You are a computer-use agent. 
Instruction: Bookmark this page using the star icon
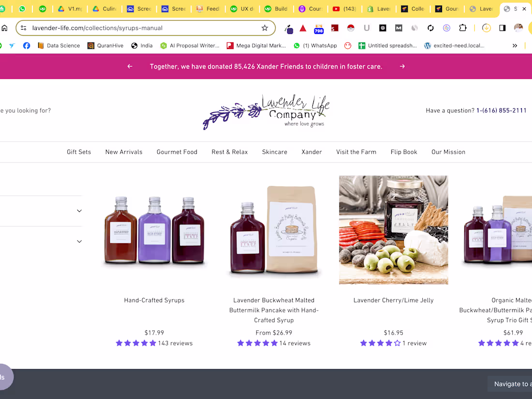point(265,28)
